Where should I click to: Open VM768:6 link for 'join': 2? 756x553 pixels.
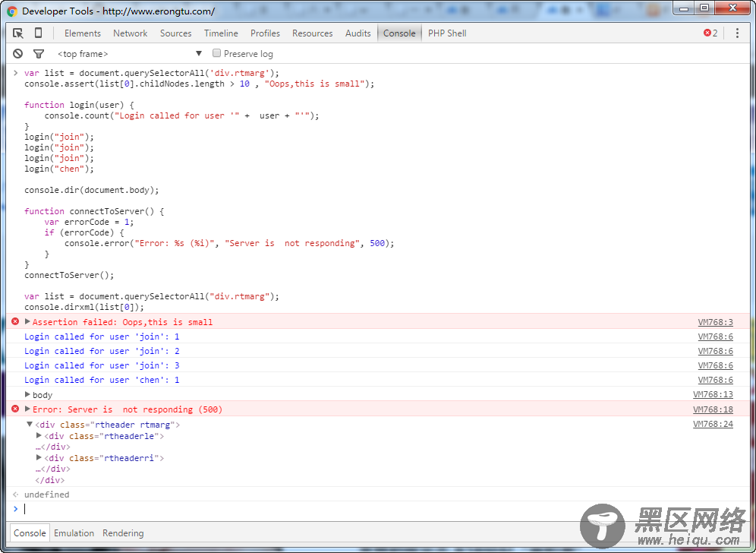(x=715, y=351)
